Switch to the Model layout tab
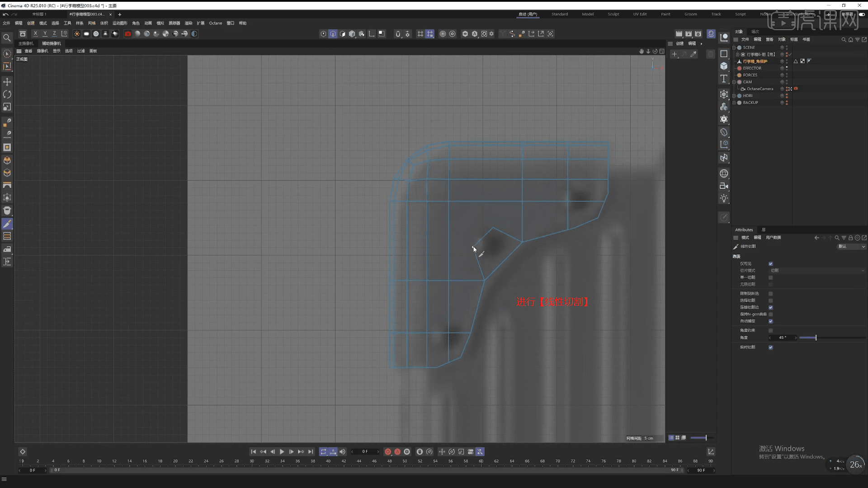 [x=588, y=14]
